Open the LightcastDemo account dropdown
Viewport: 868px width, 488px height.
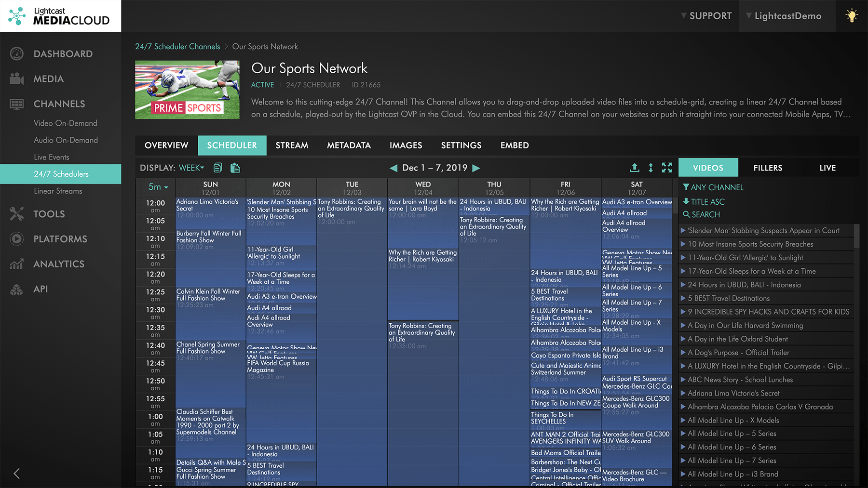[784, 16]
